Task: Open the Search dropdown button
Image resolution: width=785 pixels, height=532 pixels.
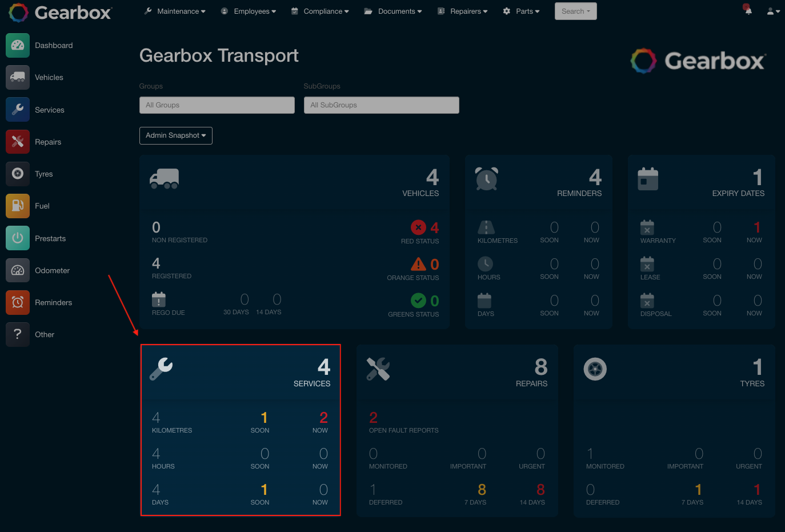Action: 576,11
